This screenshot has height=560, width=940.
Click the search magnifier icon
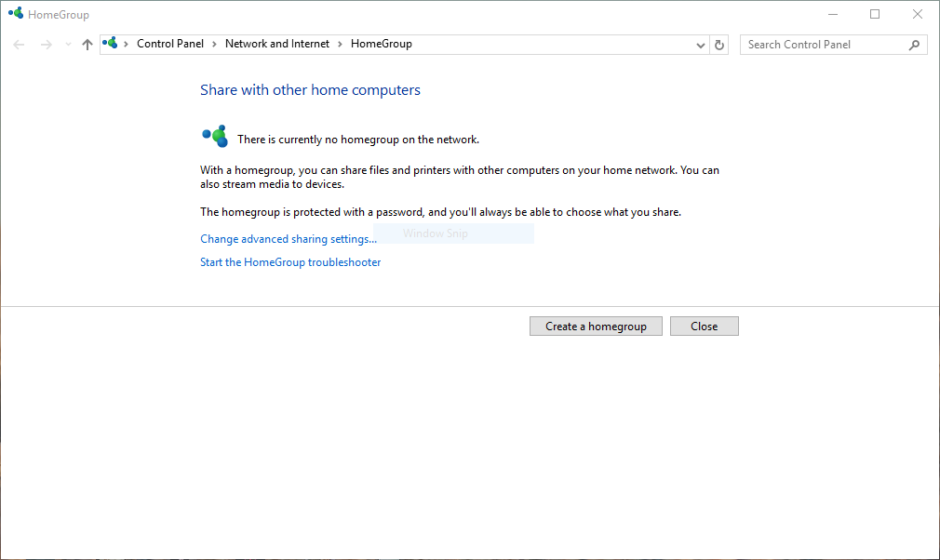click(x=914, y=45)
